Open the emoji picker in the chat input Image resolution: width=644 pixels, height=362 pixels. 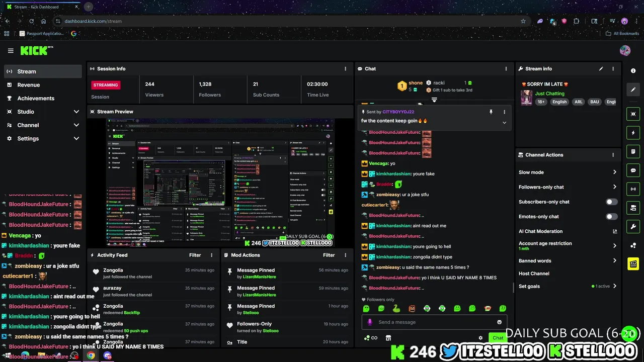click(499, 322)
